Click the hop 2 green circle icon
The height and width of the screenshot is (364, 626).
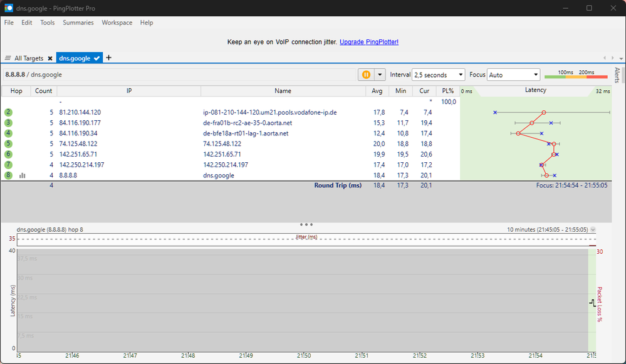(x=8, y=113)
